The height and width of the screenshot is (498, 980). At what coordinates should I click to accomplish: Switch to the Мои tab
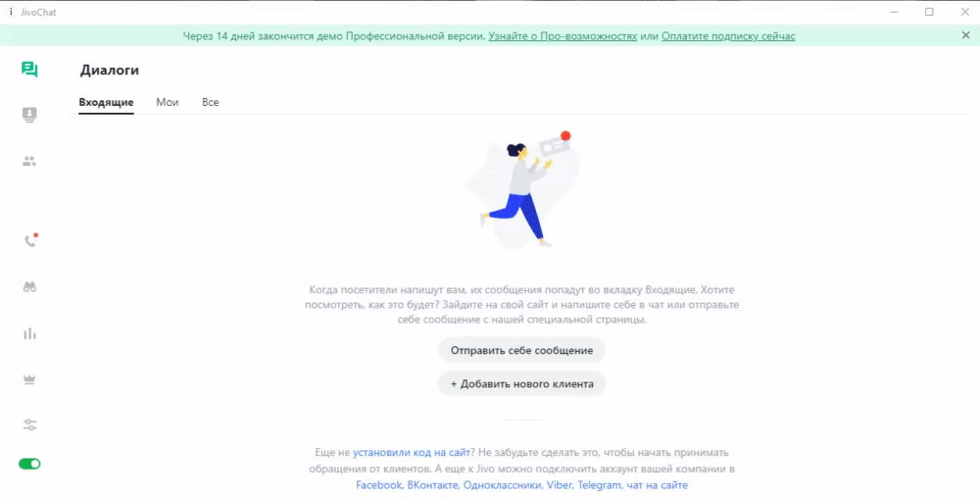(168, 103)
